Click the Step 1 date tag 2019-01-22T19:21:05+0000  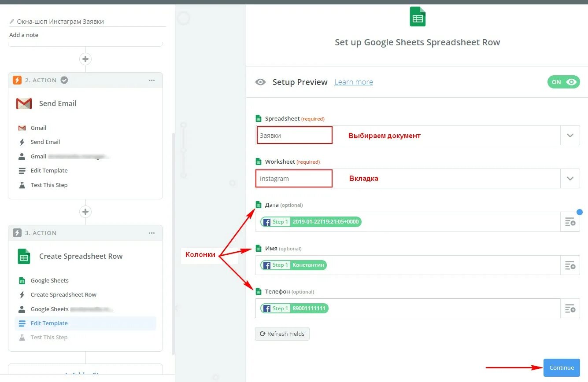[x=311, y=222]
